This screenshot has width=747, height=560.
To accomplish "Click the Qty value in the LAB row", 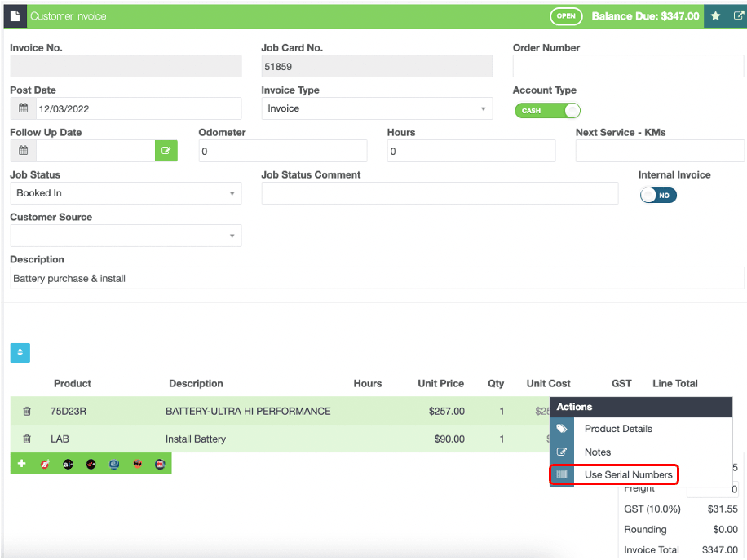I will click(502, 439).
